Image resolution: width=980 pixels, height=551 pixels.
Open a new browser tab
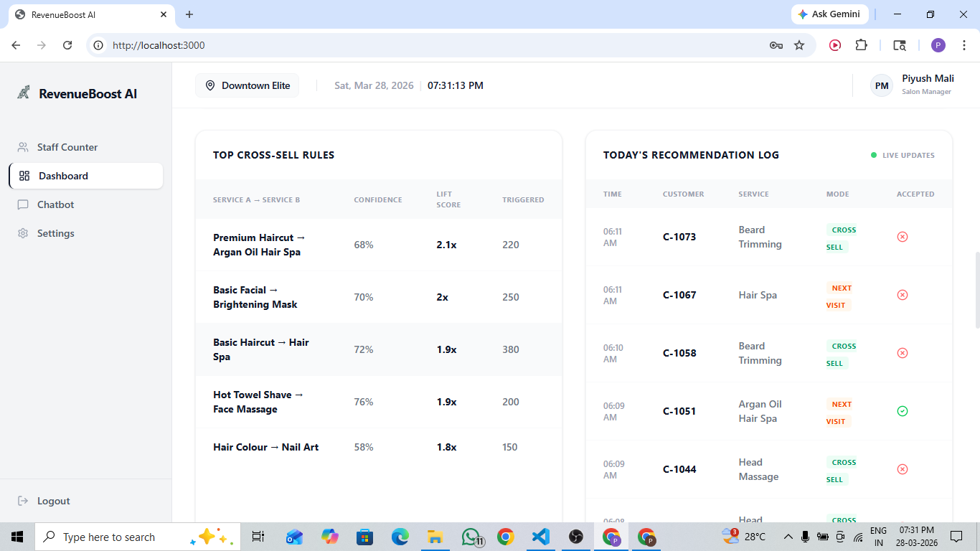(x=189, y=14)
